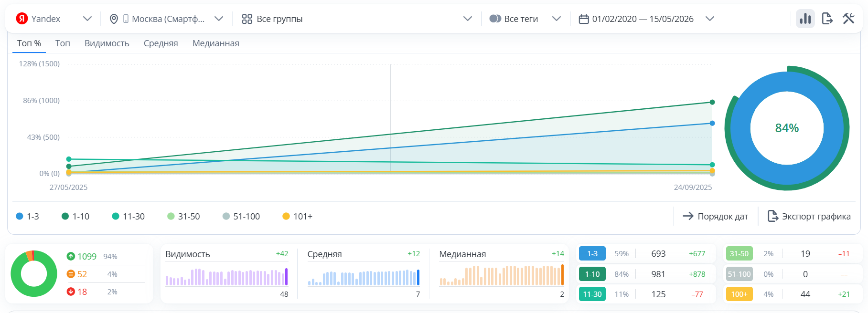Click Экспорт графика button
This screenshot has width=868, height=313.
809,216
